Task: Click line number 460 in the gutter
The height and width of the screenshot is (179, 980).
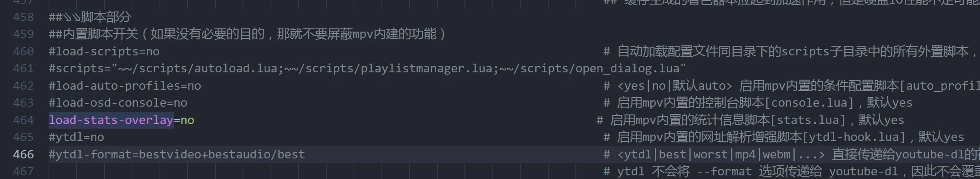Action: [23, 52]
